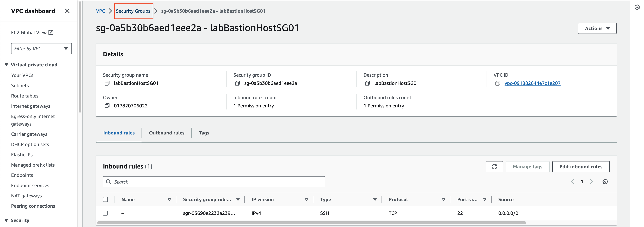The width and height of the screenshot is (644, 227).
Task: Open Managed prefix lists in sidebar
Action: 33,165
